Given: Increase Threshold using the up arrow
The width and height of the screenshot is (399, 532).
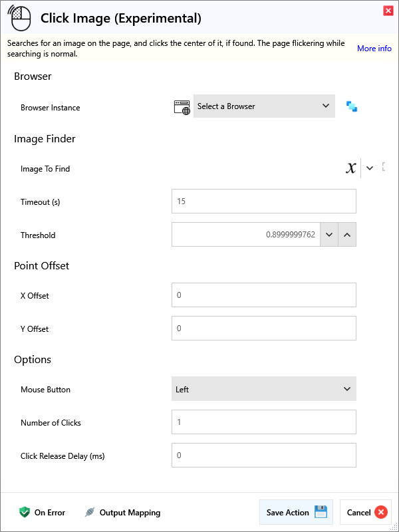Looking at the screenshot, I should coord(347,235).
